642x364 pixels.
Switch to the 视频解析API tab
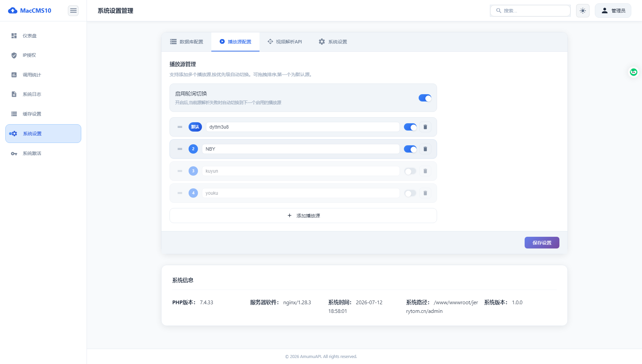click(x=285, y=42)
